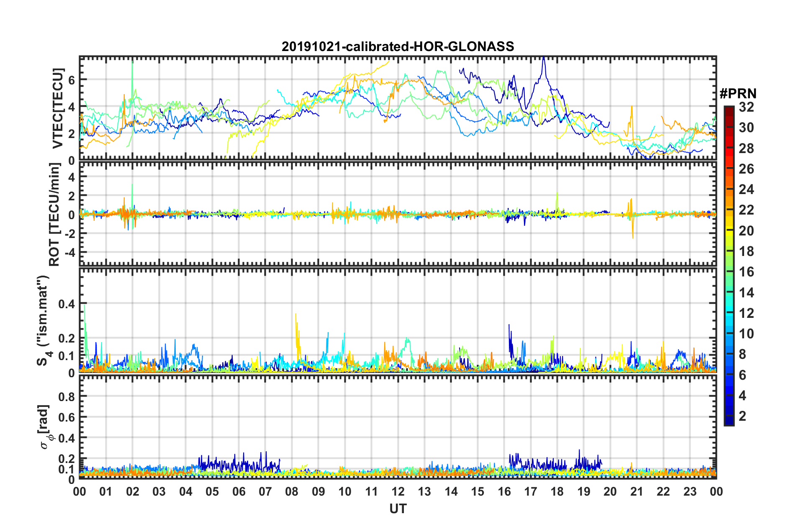Select the #PRN colorbar title

[x=738, y=94]
